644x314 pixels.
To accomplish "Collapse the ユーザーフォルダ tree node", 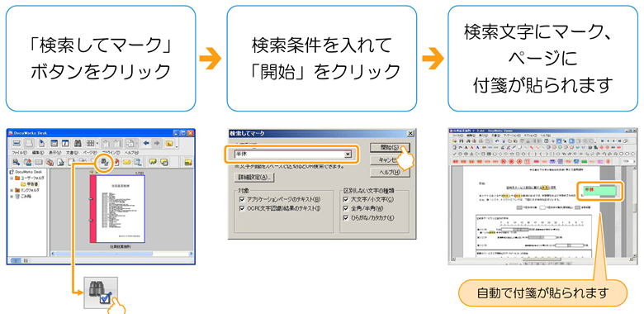I will coord(12,178).
